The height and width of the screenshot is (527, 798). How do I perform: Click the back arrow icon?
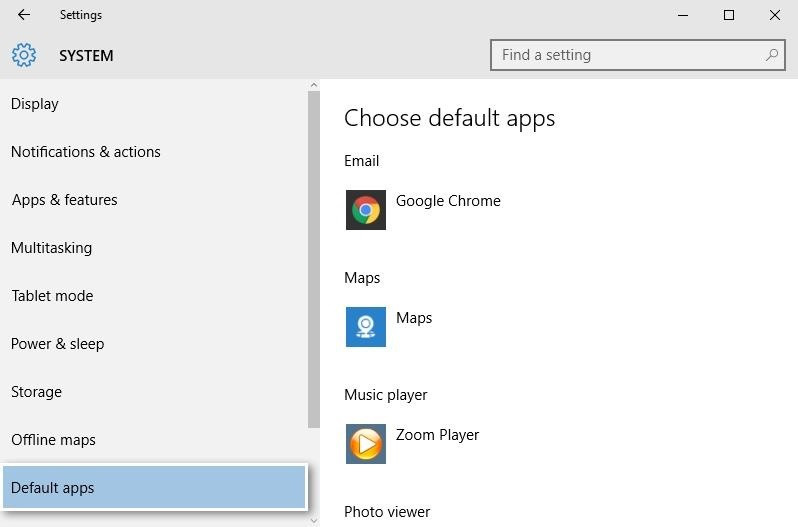tap(24, 15)
